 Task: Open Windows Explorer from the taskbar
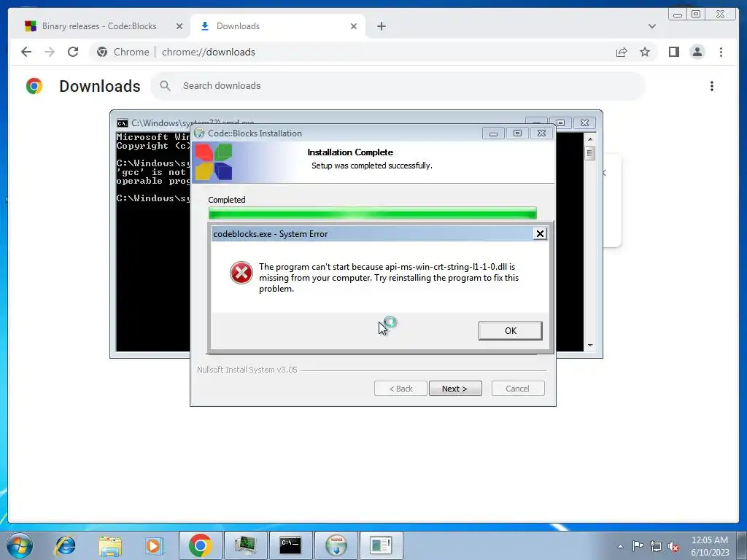pos(110,545)
